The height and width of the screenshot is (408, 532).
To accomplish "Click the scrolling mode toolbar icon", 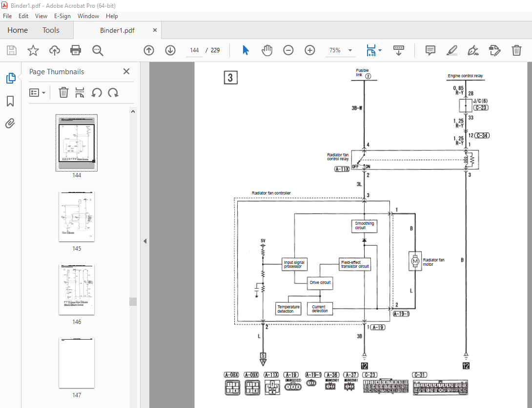I will pyautogui.click(x=398, y=50).
